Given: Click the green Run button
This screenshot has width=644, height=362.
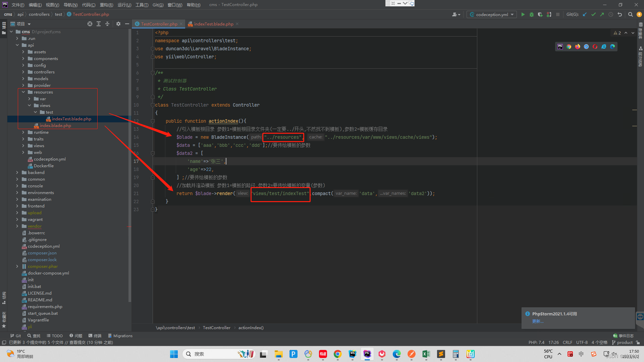Looking at the screenshot, I should (x=523, y=14).
